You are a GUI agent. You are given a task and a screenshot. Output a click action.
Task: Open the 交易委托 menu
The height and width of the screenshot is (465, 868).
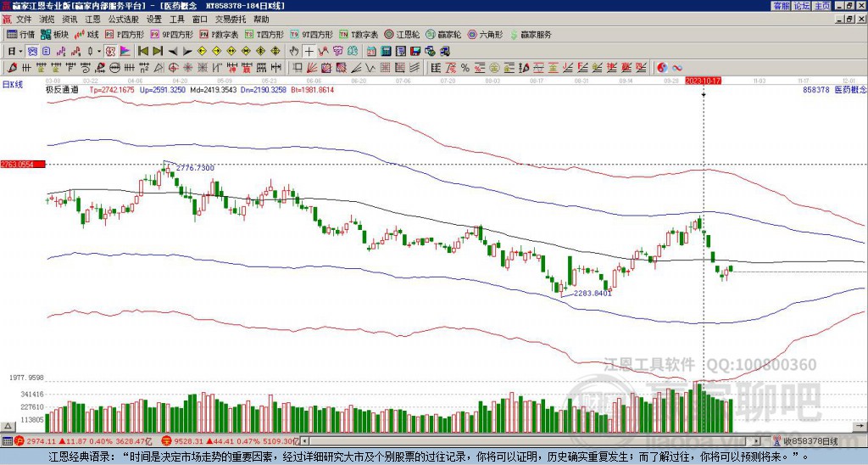tap(231, 20)
